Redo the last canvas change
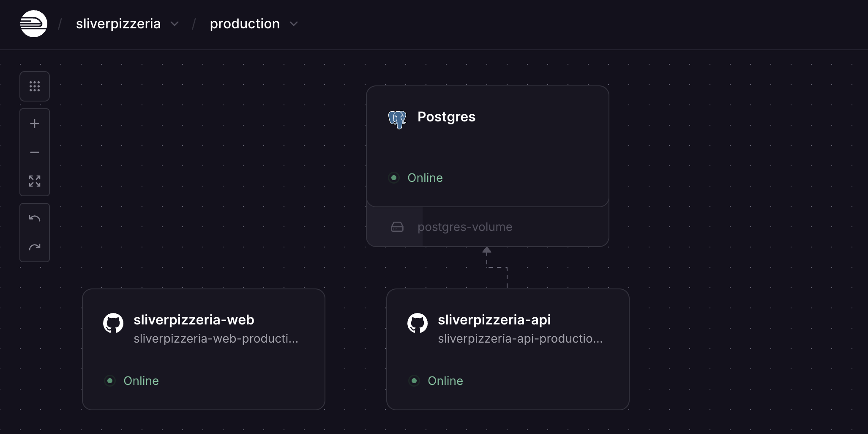 point(35,247)
